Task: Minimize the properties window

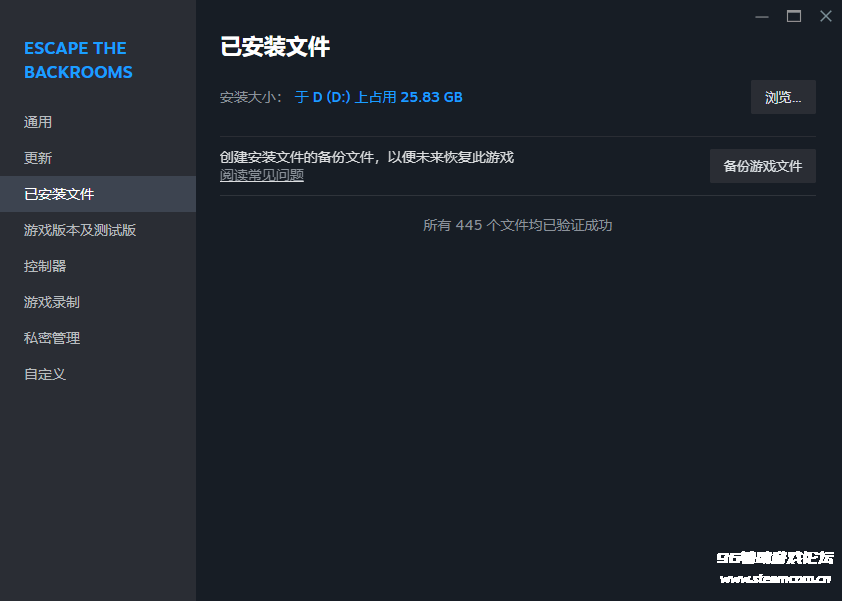Action: [x=761, y=17]
